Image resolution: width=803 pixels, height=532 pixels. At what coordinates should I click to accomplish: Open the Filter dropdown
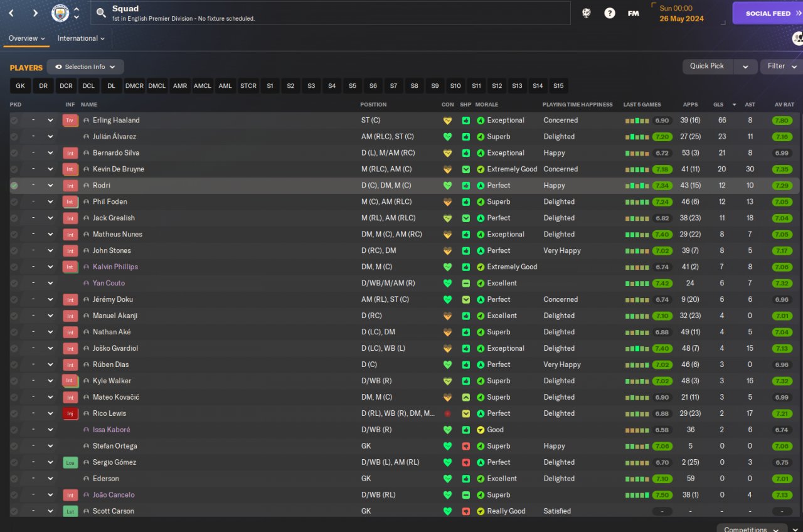click(781, 66)
